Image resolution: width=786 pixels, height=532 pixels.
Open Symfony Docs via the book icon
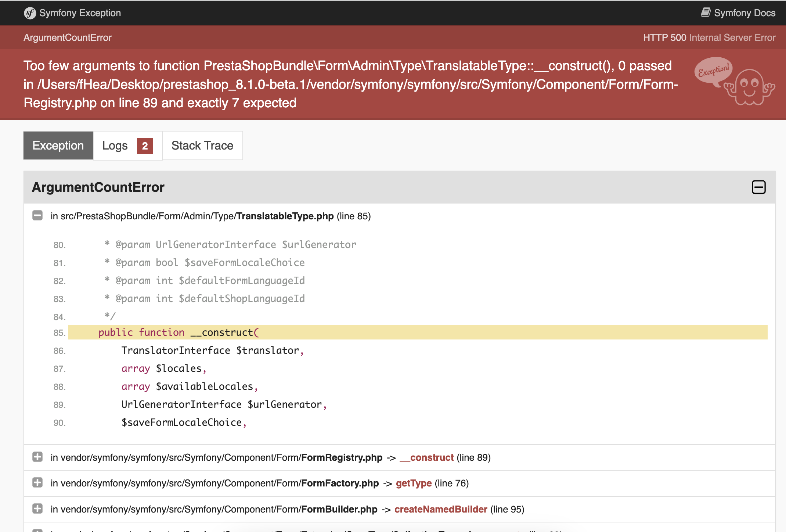pyautogui.click(x=706, y=12)
